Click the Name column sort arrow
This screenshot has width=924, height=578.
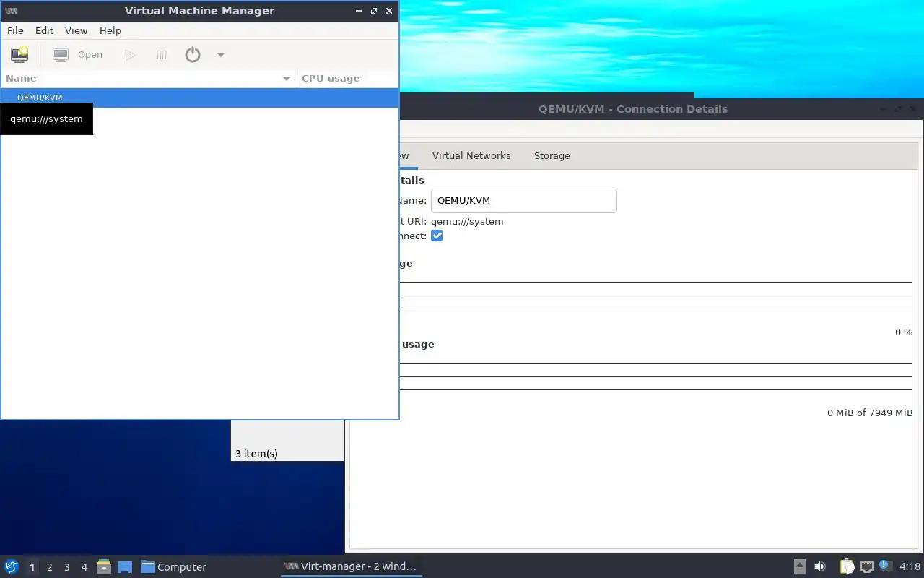click(x=287, y=78)
